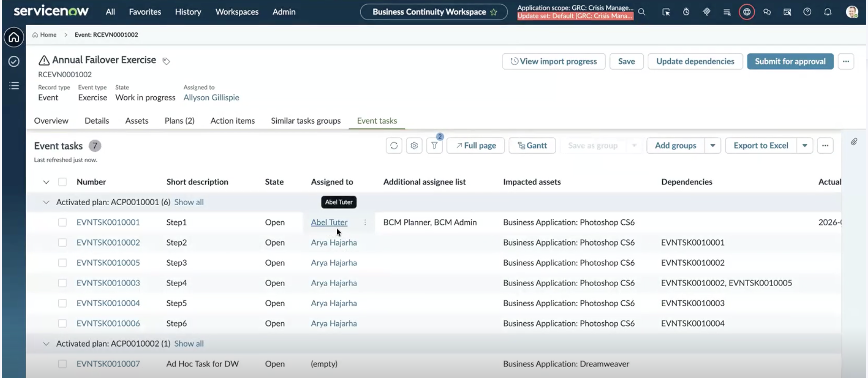Switch to the Action items tab

[x=233, y=121]
